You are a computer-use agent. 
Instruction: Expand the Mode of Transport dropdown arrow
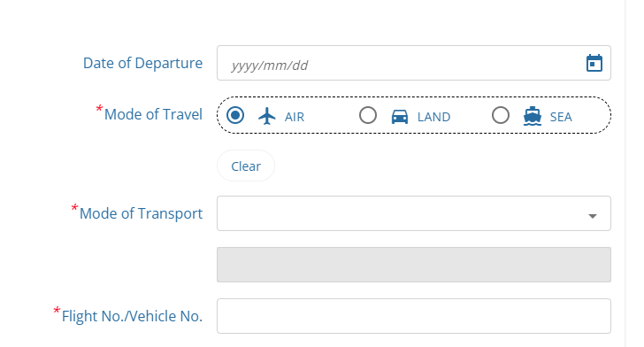(593, 216)
